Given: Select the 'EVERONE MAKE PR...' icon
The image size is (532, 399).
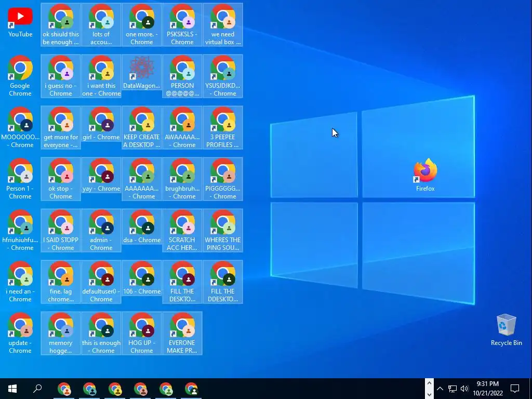Looking at the screenshot, I should [x=182, y=333].
